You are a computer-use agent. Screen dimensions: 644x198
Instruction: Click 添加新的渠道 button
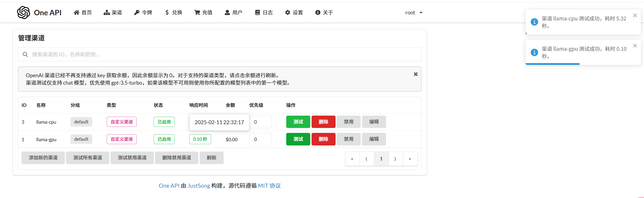click(43, 158)
